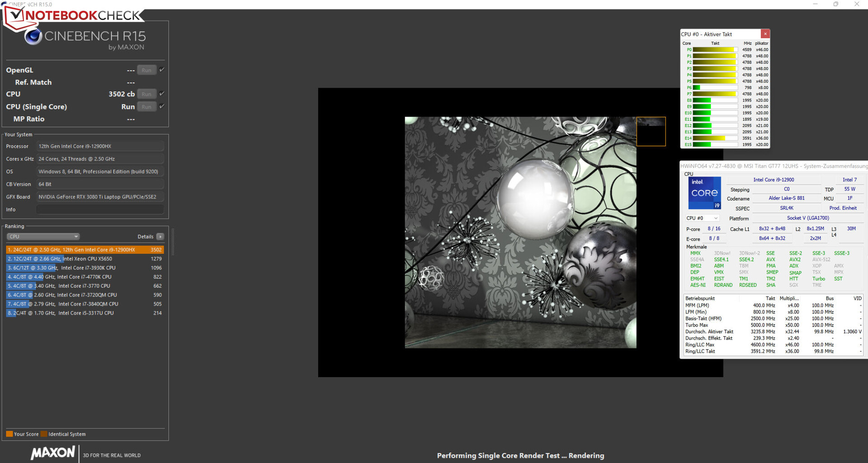Click the Cores x GHz field value
The width and height of the screenshot is (868, 463).
tap(100, 159)
